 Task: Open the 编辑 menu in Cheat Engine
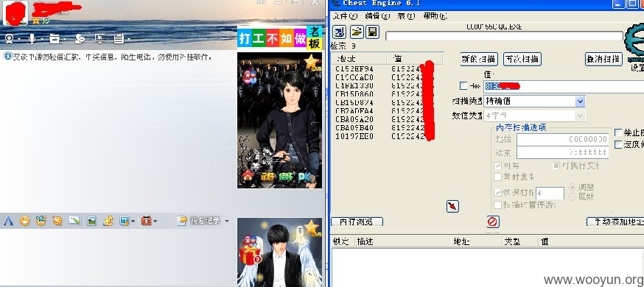(x=377, y=16)
